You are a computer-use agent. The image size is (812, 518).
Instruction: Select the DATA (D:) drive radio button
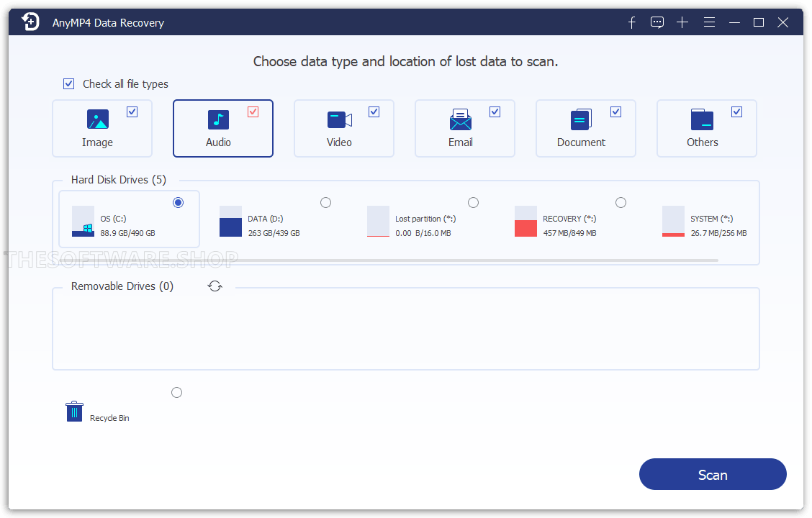(x=325, y=202)
